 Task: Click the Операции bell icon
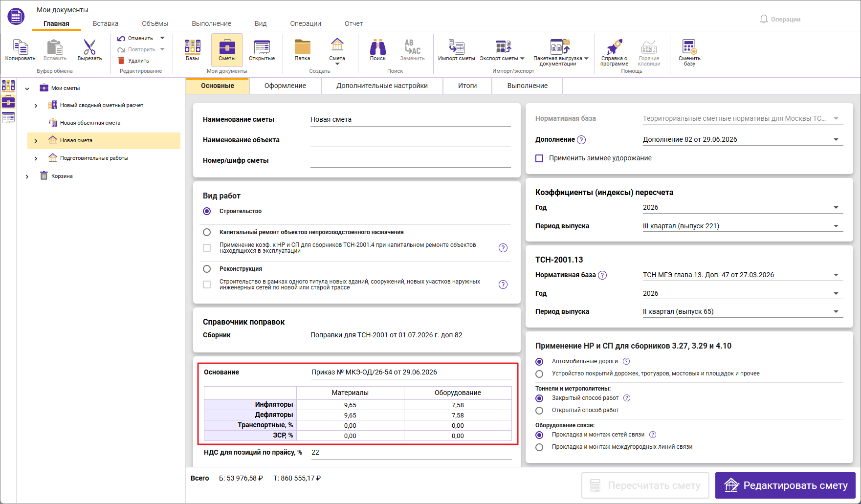click(x=764, y=19)
